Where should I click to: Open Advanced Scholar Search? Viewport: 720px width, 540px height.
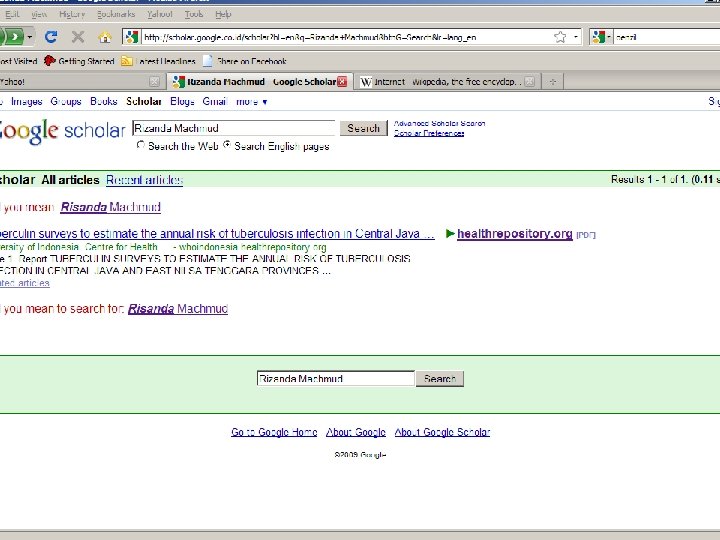tap(439, 123)
